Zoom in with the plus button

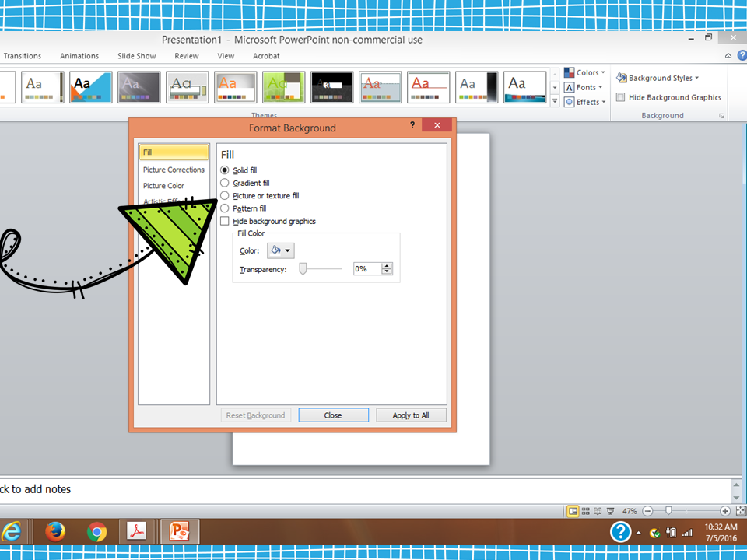coord(725,512)
